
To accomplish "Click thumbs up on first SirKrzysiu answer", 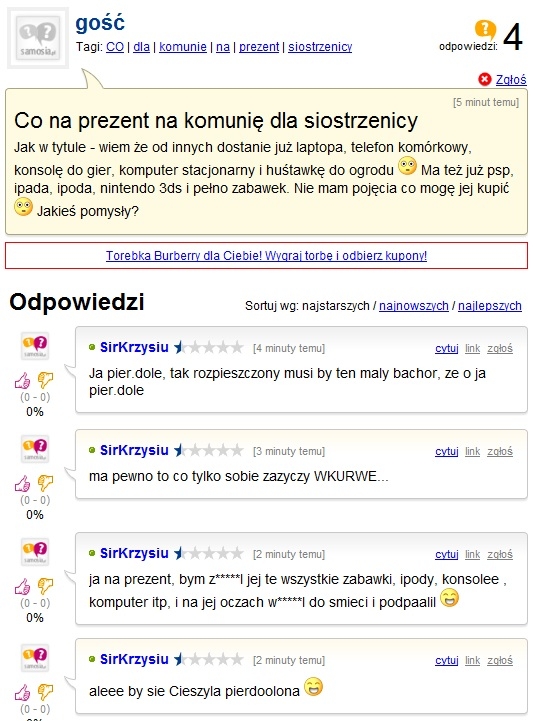I will pos(22,380).
